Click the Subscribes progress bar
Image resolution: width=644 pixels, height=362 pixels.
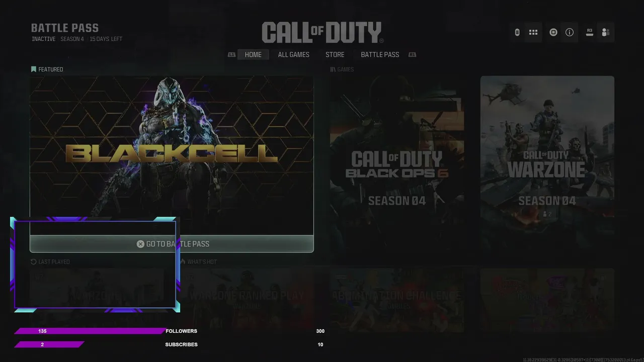point(49,344)
